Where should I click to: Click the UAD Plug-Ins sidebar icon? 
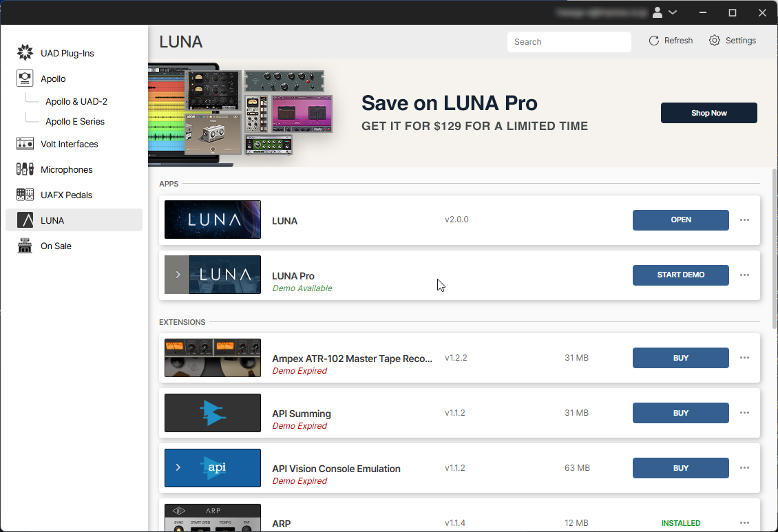click(x=25, y=52)
